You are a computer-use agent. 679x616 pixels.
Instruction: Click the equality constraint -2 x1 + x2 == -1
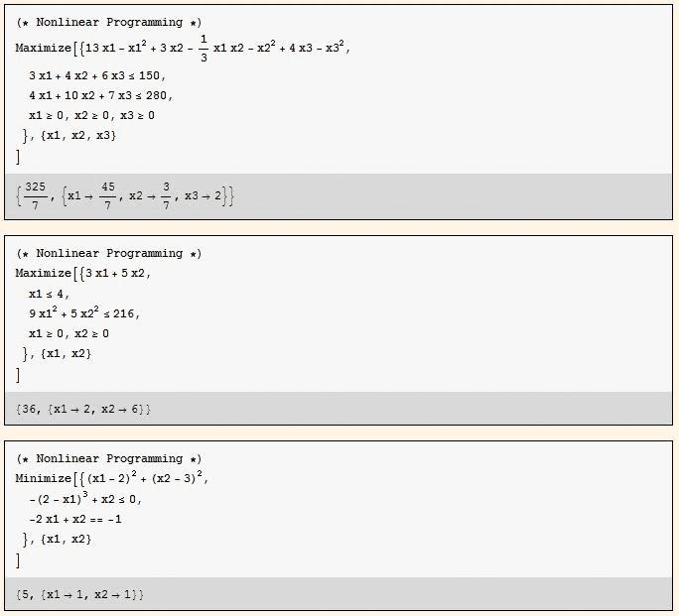click(x=75, y=519)
